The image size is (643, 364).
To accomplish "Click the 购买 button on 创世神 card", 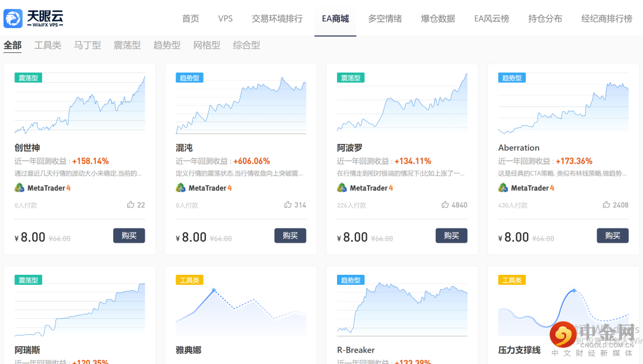I will pos(129,236).
